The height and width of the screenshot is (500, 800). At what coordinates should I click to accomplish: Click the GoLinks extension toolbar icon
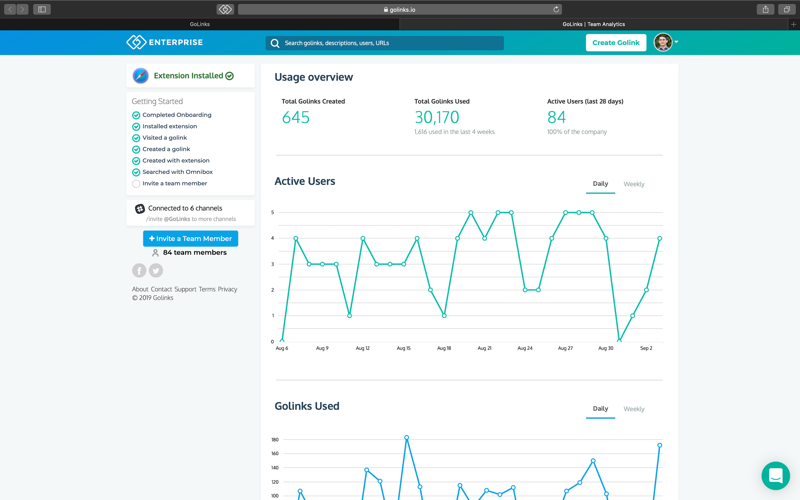tap(225, 9)
